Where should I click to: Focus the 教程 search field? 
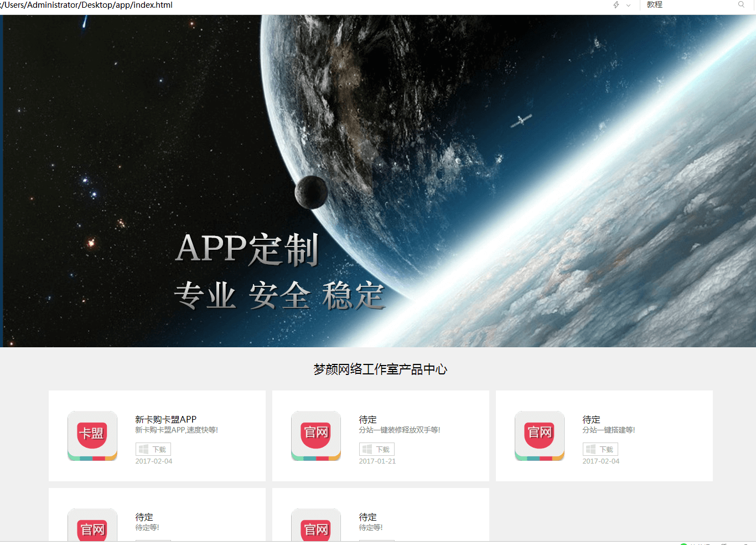point(689,4)
